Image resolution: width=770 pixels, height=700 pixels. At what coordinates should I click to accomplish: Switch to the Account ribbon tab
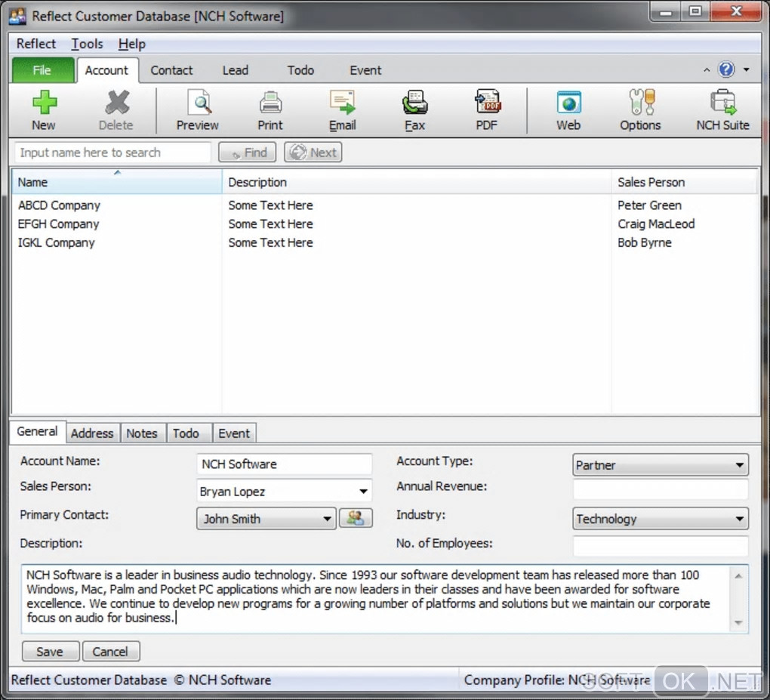click(106, 70)
